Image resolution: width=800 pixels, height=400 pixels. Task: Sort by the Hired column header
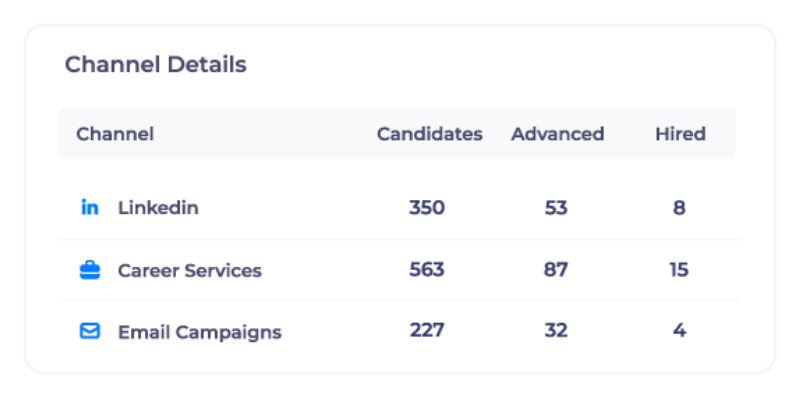pyautogui.click(x=680, y=134)
